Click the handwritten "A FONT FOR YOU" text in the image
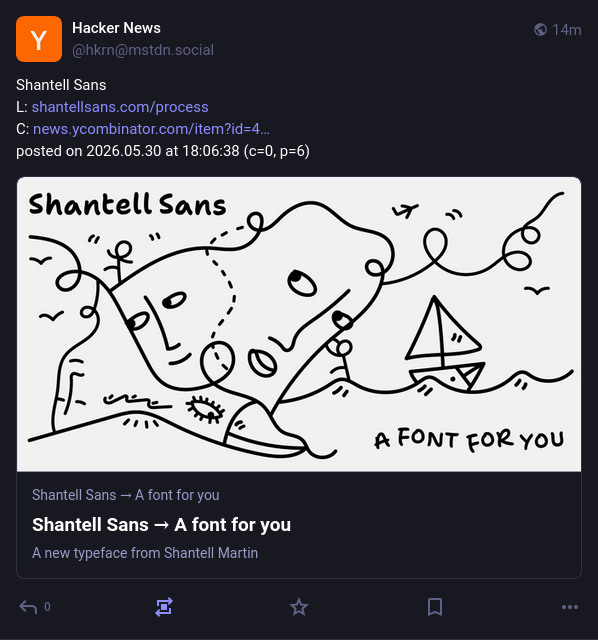Viewport: 598px width, 640px height. (x=469, y=440)
